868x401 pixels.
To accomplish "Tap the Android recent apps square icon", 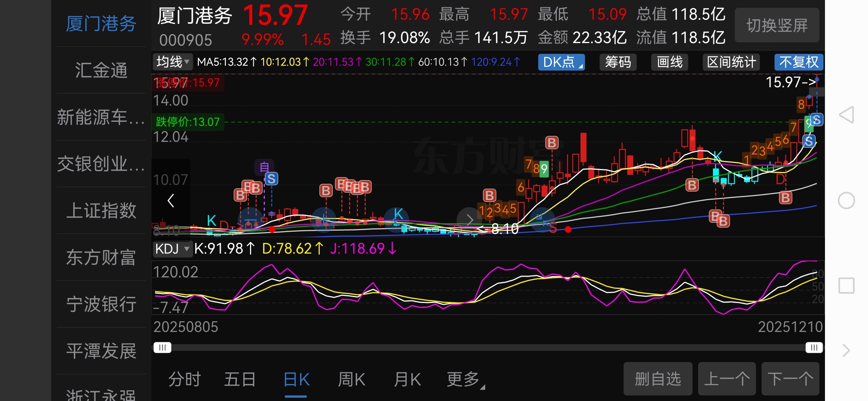I will 846,286.
